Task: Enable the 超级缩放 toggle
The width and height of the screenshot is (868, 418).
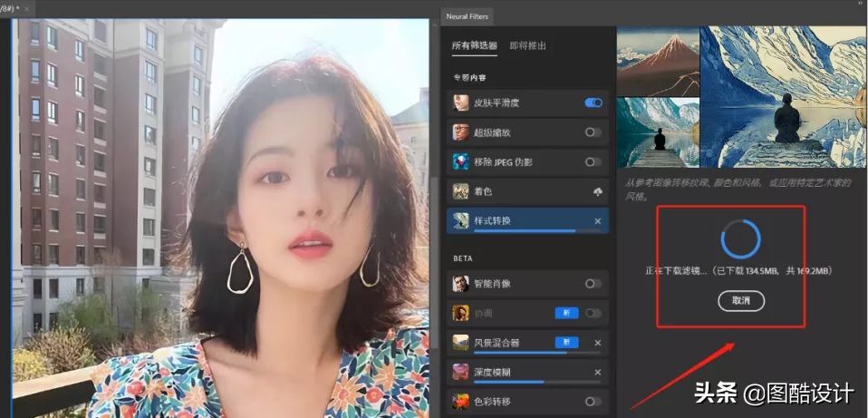Action: (x=593, y=132)
